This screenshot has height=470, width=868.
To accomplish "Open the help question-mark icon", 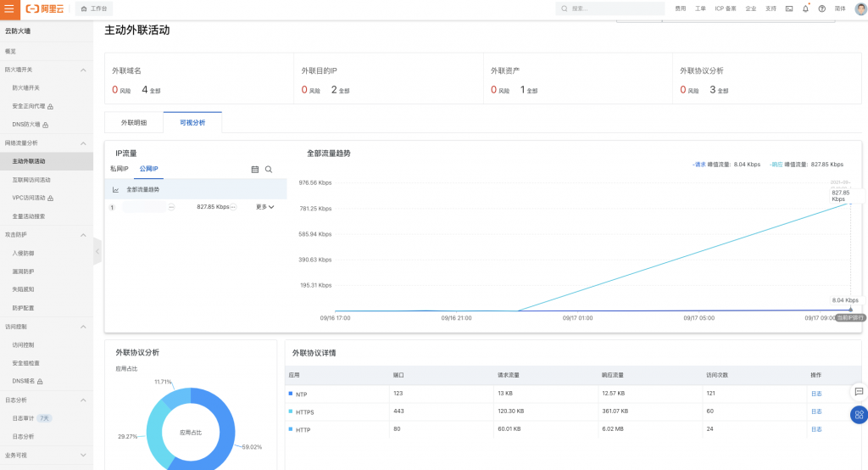I will [x=822, y=8].
